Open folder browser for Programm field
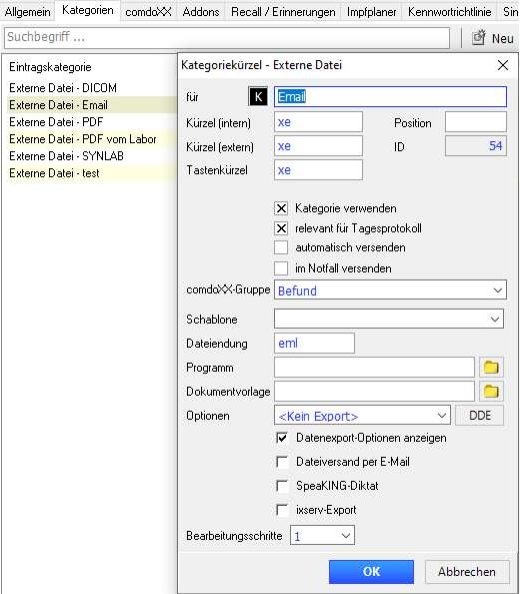 tap(491, 367)
